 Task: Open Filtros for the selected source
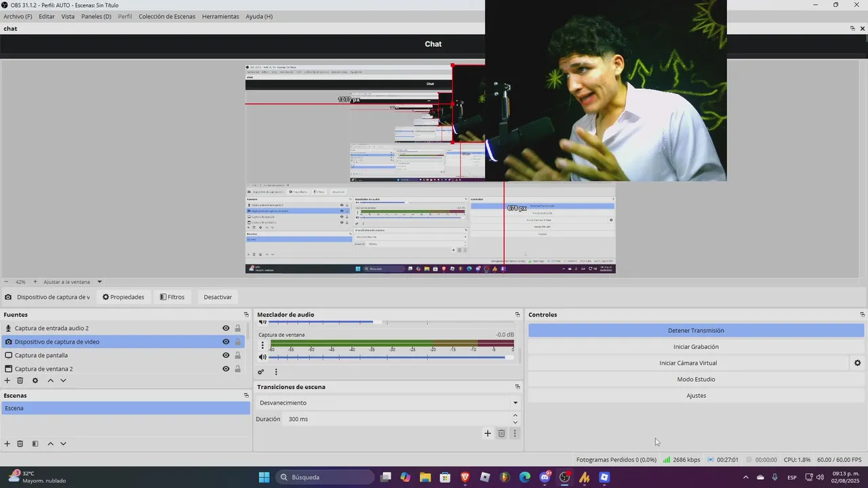[172, 297]
